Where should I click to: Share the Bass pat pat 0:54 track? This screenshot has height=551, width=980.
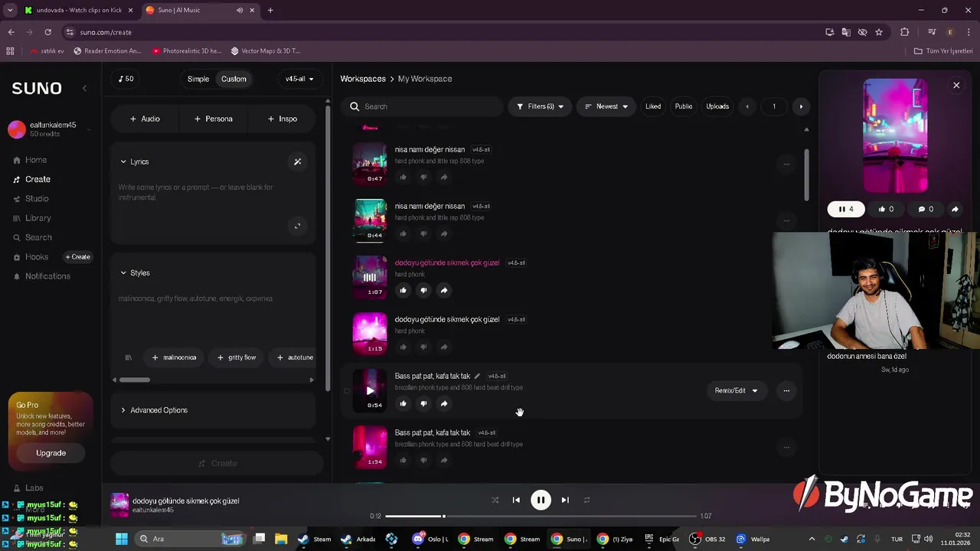point(444,403)
